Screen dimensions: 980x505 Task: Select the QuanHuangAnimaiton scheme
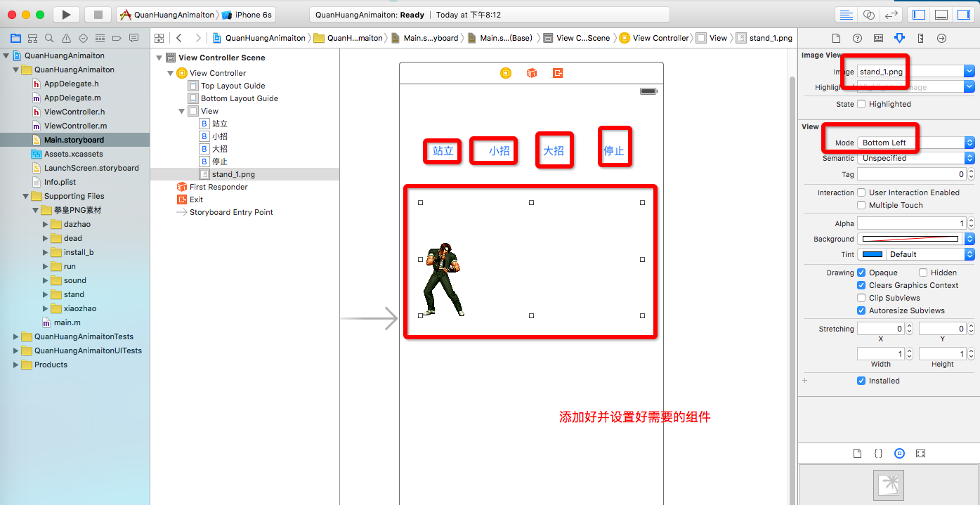(x=167, y=15)
